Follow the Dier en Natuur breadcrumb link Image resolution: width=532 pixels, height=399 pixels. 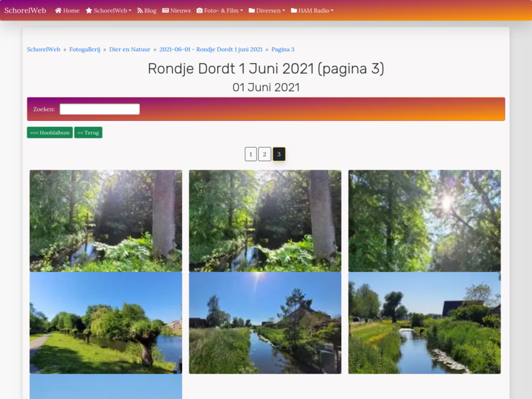(130, 49)
